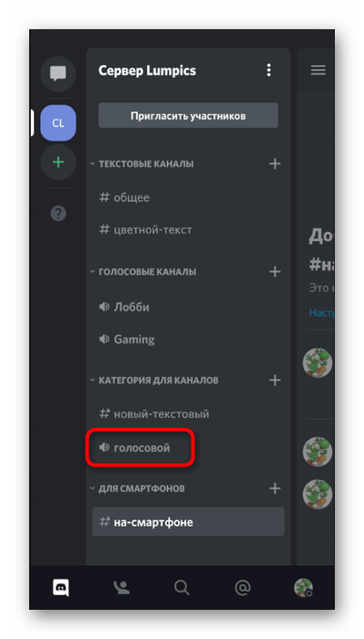364x639 pixels.
Task: Open user profile avatar in bottom bar
Action: (303, 588)
